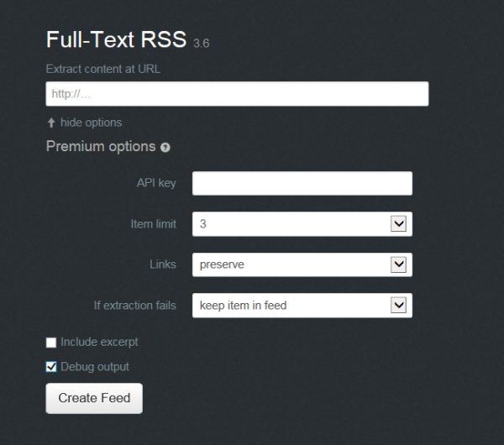Click the Full-Text RSS title

[x=117, y=40]
